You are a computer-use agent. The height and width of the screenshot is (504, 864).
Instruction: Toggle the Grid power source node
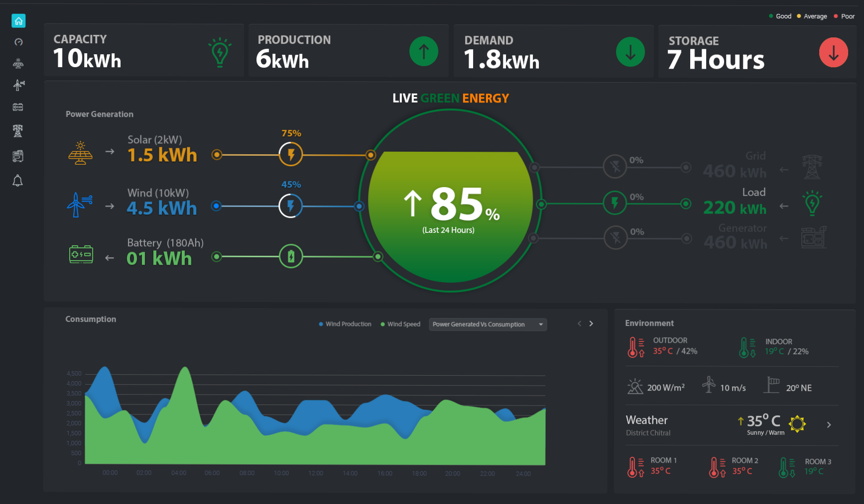[x=615, y=167]
